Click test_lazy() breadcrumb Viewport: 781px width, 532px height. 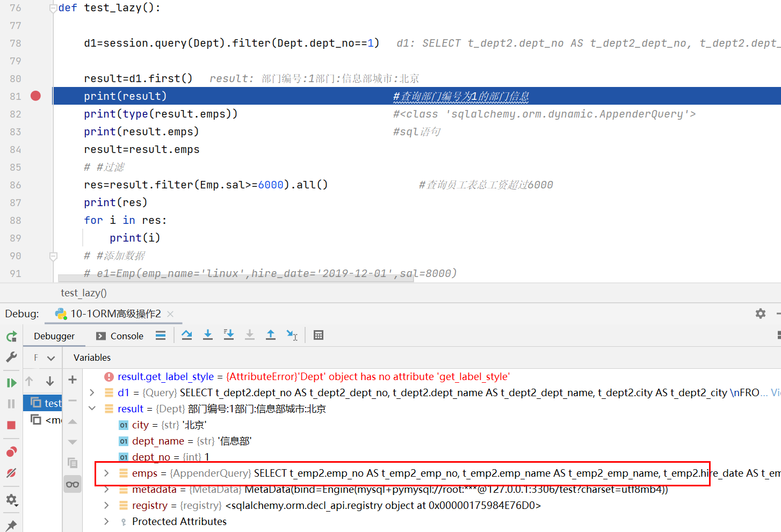84,293
